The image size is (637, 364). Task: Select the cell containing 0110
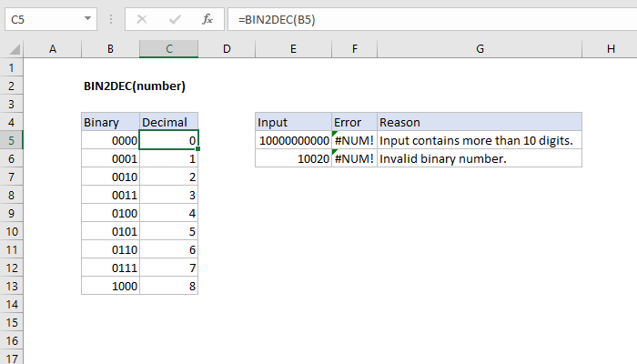click(110, 249)
